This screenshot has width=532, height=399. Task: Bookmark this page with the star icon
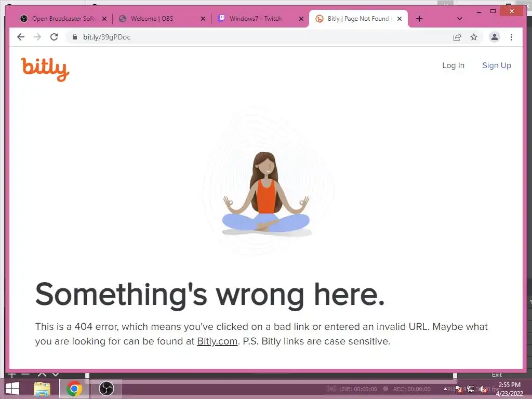click(474, 37)
